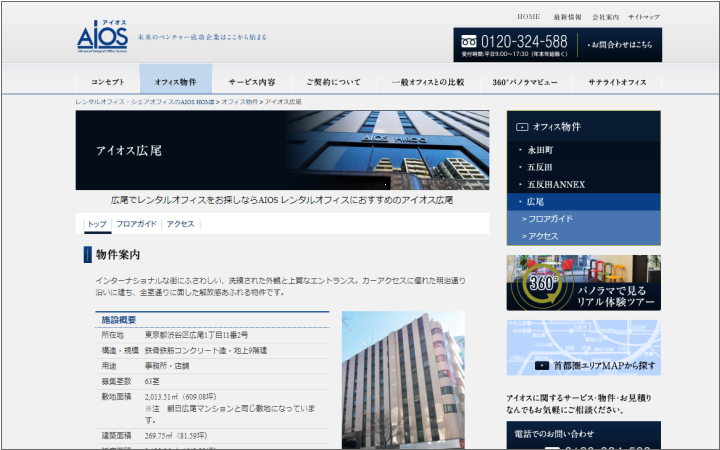720x450 pixels.
Task: Click the 360° panorama circle icon
Action: pos(541,285)
